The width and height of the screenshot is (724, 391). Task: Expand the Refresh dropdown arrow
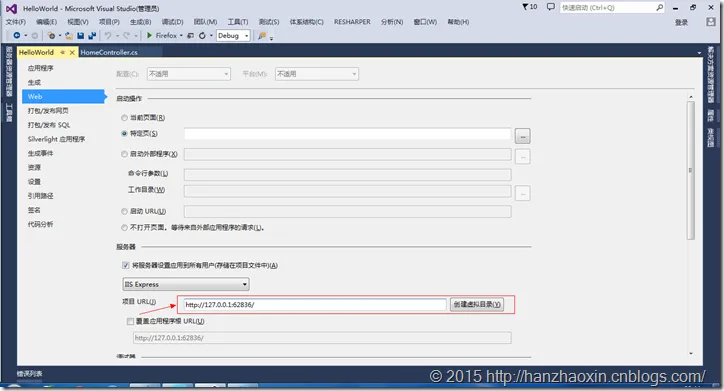[x=211, y=36]
